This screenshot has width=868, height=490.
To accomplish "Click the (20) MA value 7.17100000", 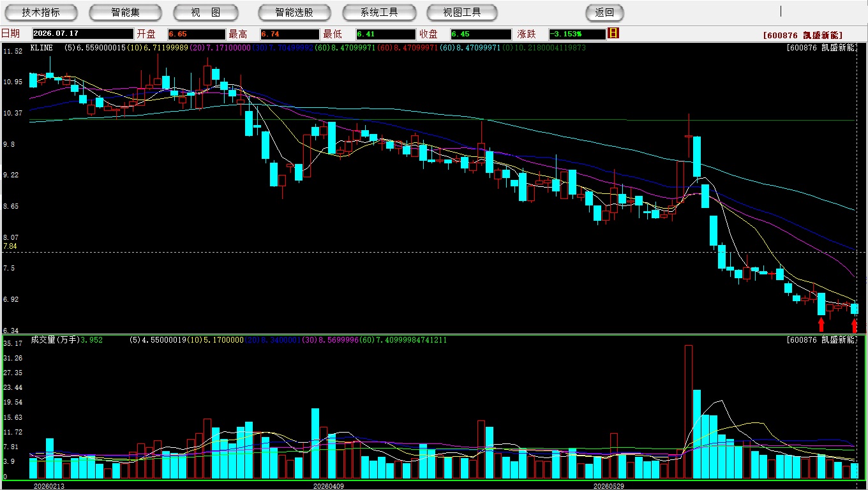I will click(x=228, y=48).
